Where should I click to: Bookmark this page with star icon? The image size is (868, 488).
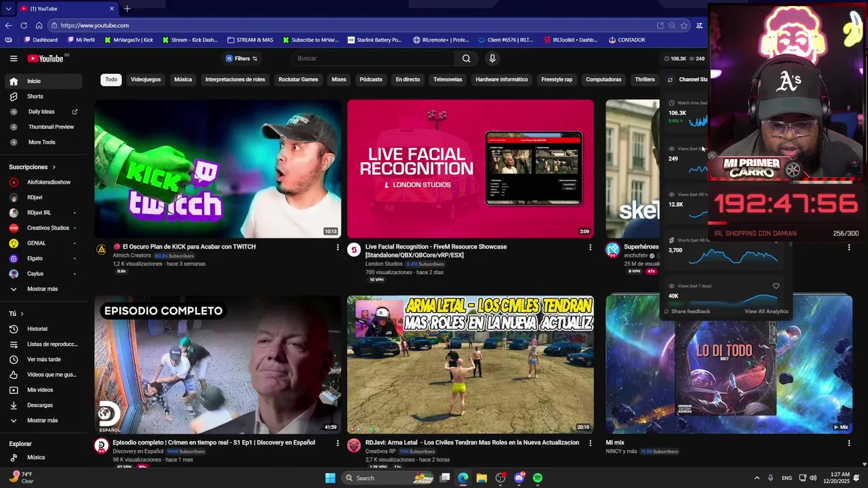[x=684, y=25]
